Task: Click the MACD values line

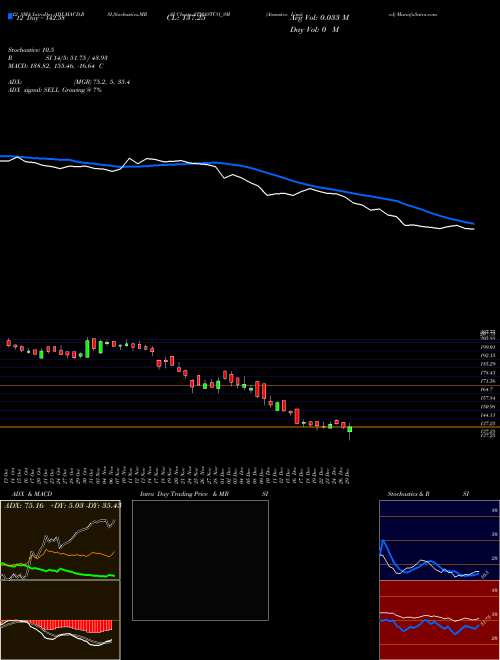Action: (x=56, y=66)
